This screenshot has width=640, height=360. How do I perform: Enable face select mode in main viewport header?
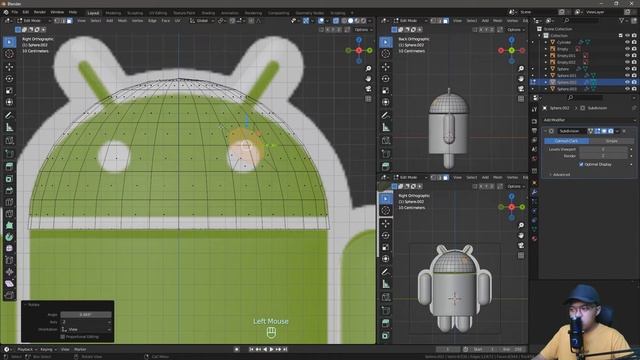coord(70,20)
